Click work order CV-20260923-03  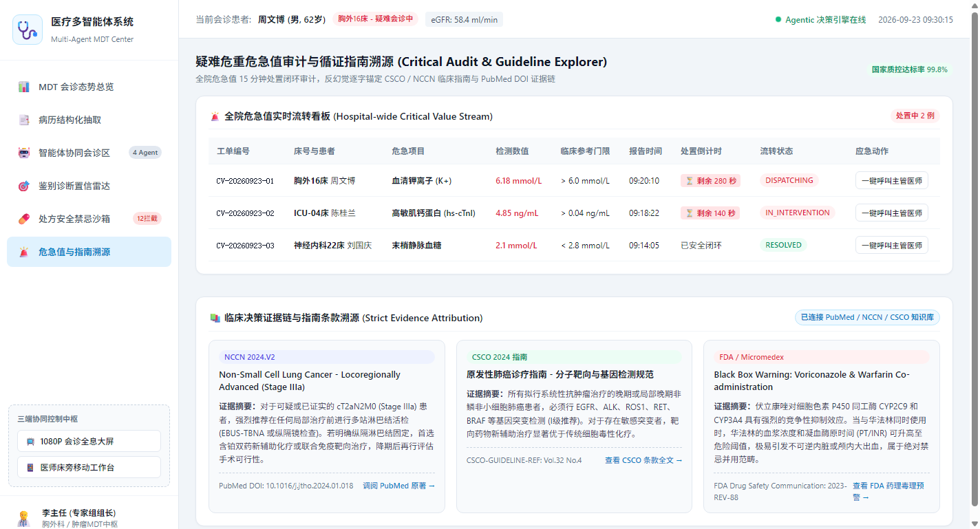click(x=245, y=246)
